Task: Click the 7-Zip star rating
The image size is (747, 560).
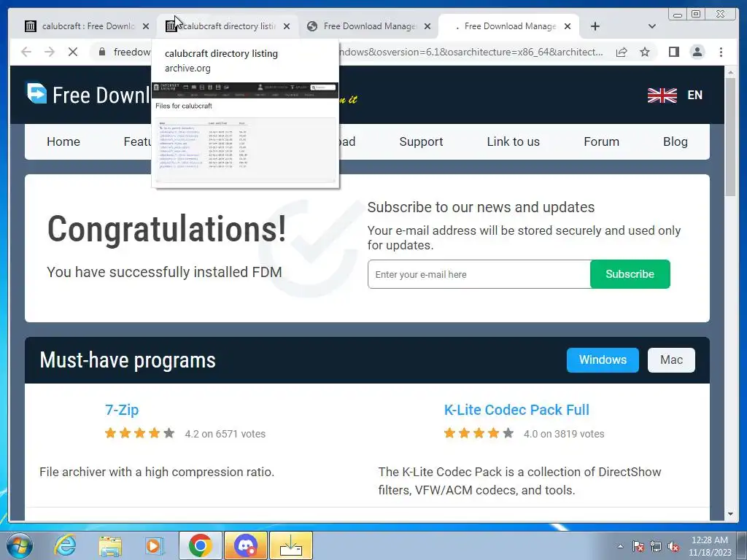Action: (139, 433)
